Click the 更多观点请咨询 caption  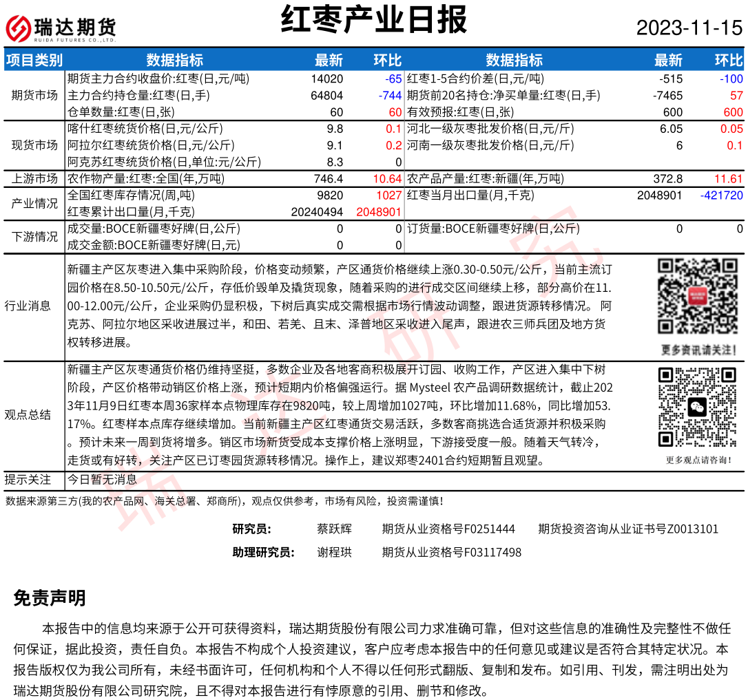coord(698,460)
